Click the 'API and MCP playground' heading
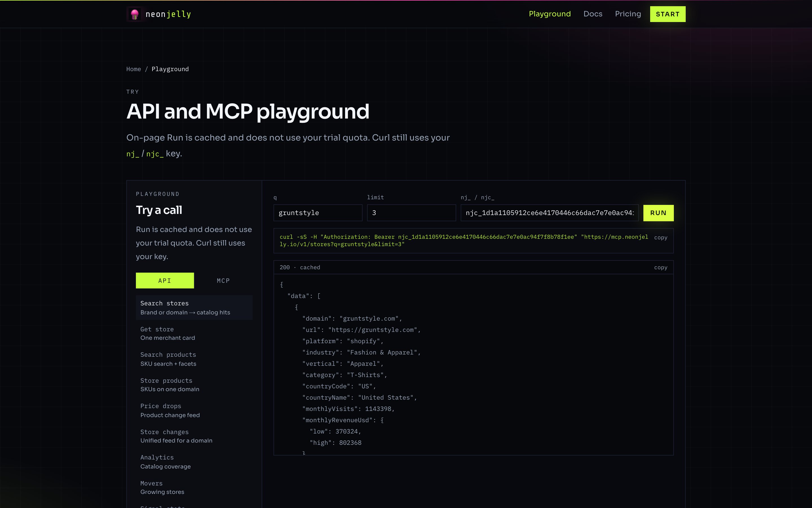This screenshot has width=812, height=508. (x=248, y=111)
